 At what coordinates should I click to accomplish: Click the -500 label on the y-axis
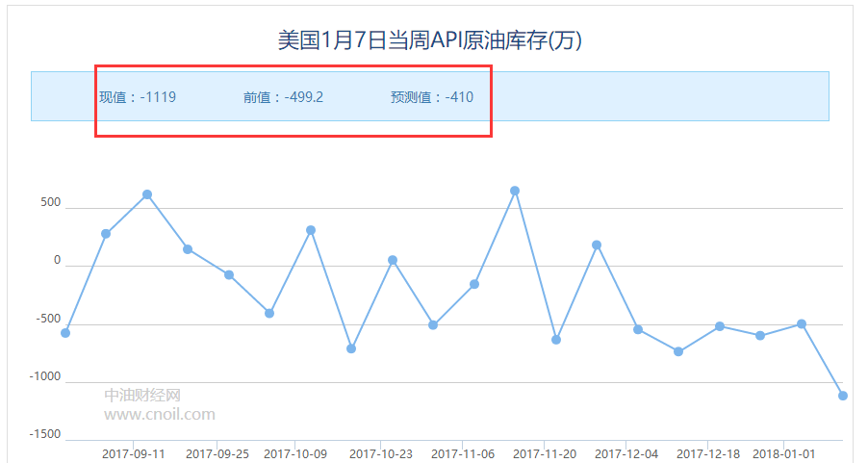[x=48, y=319]
